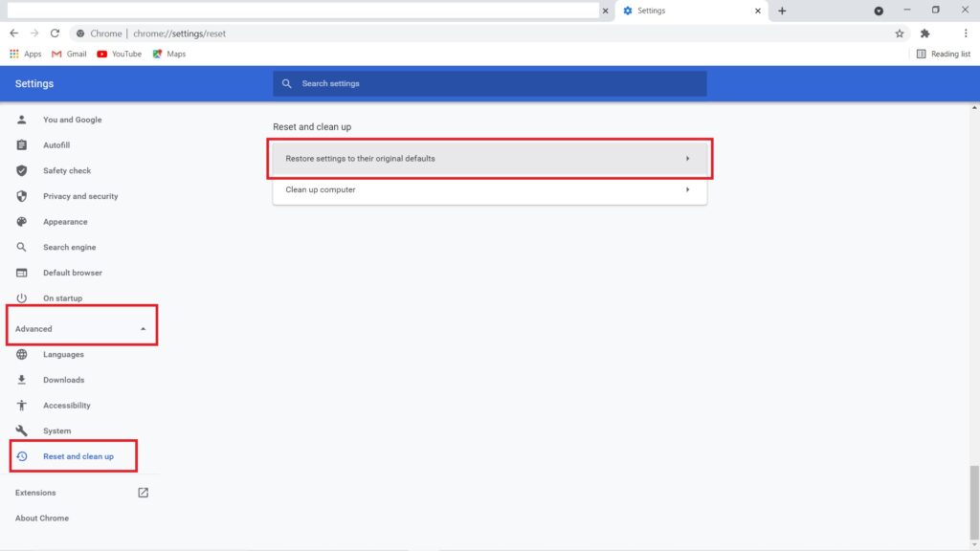Click the scrollbar up arrow

[973, 108]
